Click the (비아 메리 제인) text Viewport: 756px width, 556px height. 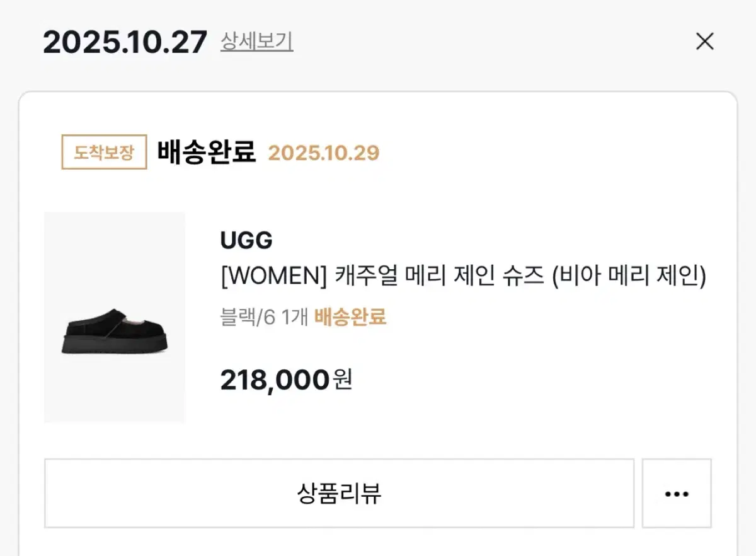(x=629, y=276)
